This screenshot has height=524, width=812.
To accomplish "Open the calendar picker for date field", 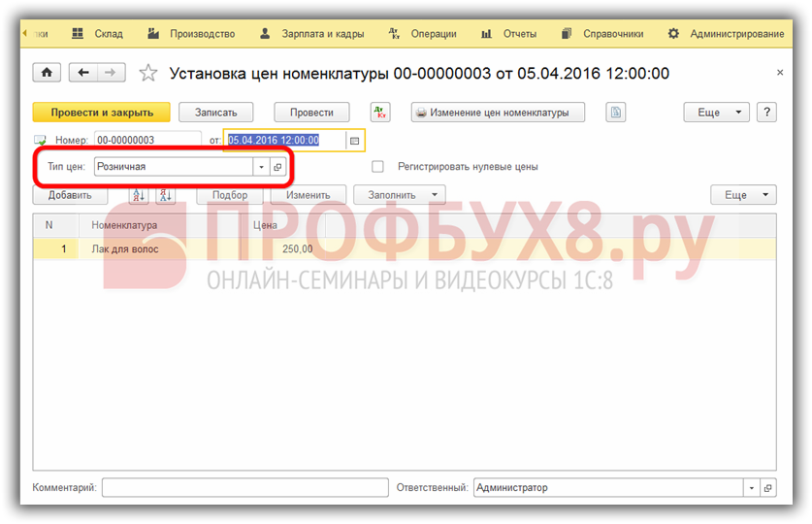I will click(x=354, y=141).
